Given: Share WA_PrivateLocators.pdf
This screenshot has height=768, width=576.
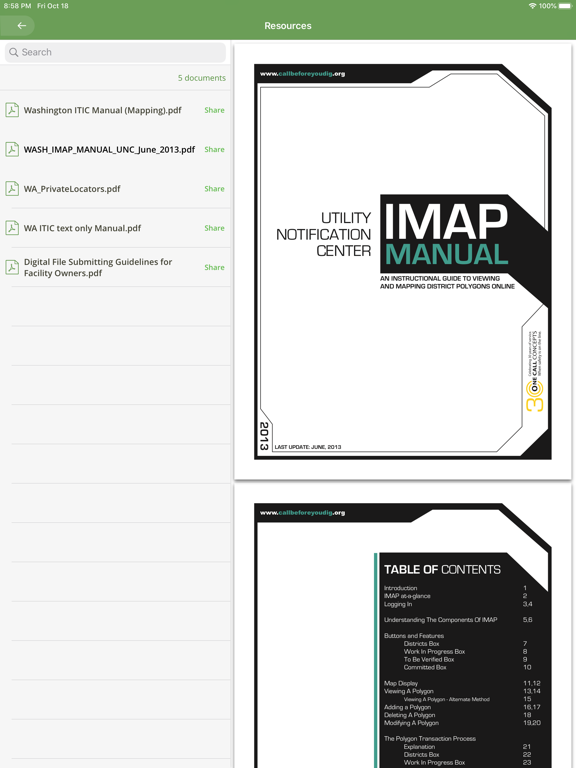Looking at the screenshot, I should [x=215, y=189].
